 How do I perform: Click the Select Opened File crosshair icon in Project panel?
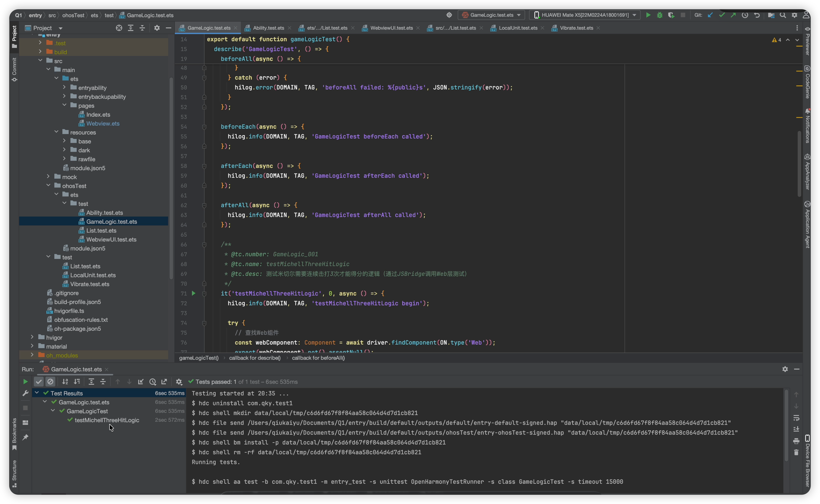point(119,28)
